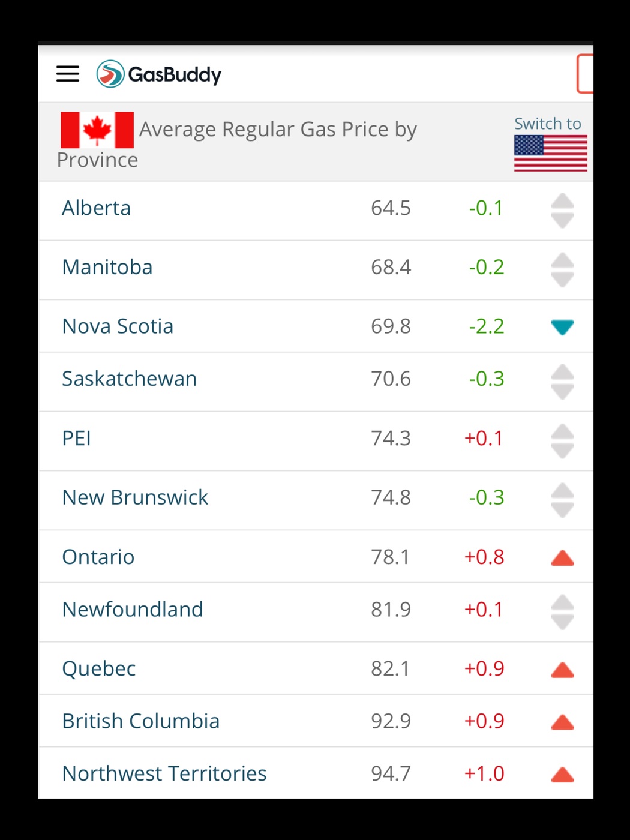Screen dimensions: 630x840
Task: Click Manitoba's gray trend arrows
Action: pyautogui.click(x=562, y=269)
